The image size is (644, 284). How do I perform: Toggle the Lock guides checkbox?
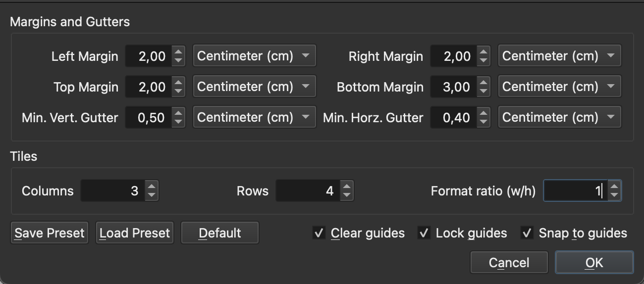[424, 233]
